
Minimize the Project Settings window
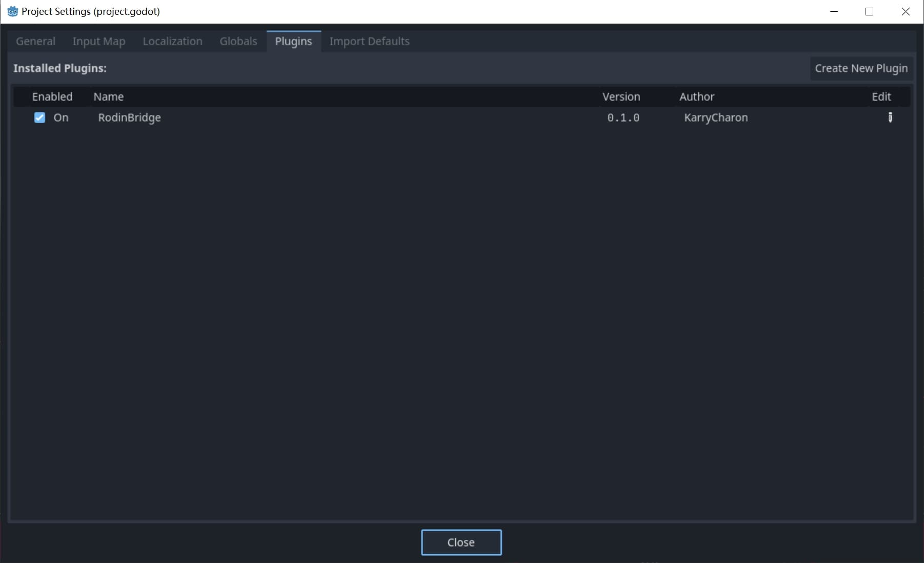click(834, 11)
